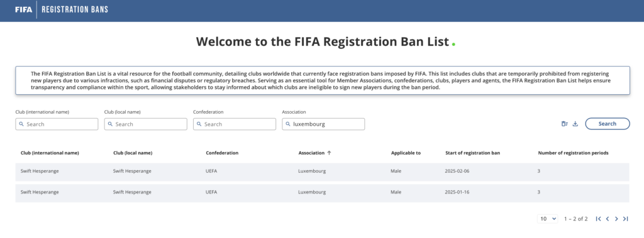
Task: Click the REGISTRATION BANS header title
Action: [75, 9]
